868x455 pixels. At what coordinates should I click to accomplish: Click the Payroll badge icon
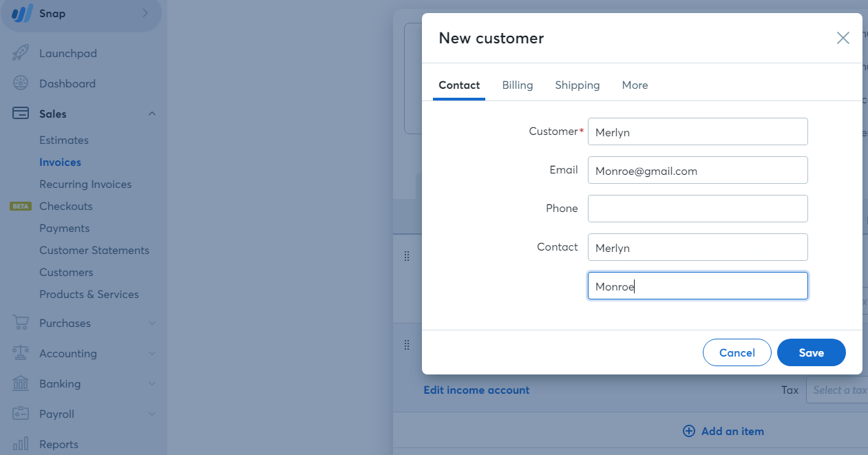click(19, 414)
